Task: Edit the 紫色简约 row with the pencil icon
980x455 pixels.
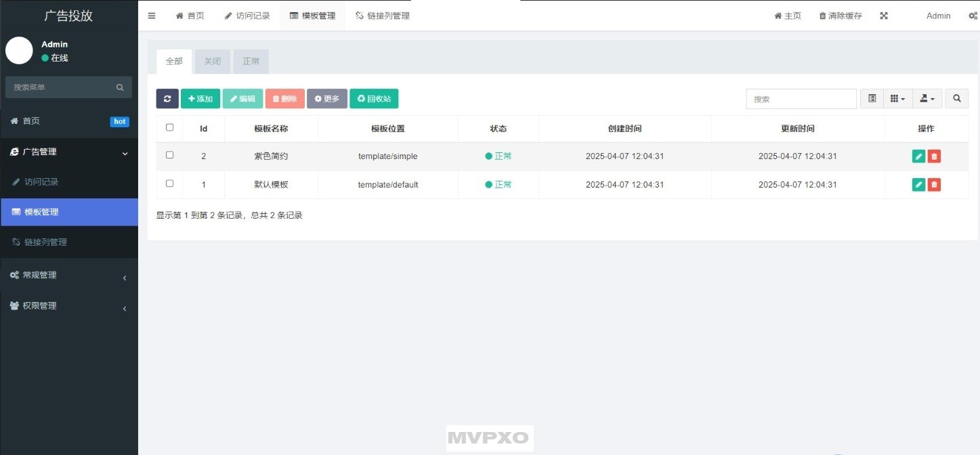Action: pyautogui.click(x=918, y=156)
